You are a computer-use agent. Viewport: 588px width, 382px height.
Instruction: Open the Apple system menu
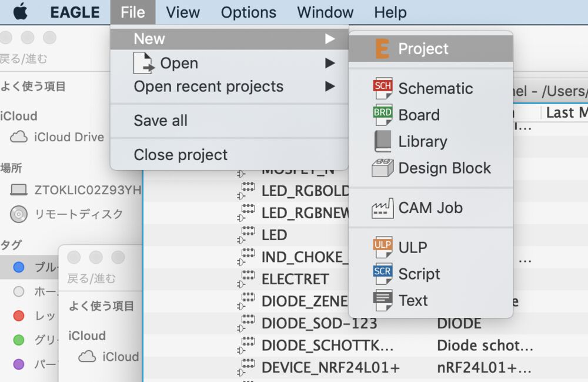tap(21, 12)
